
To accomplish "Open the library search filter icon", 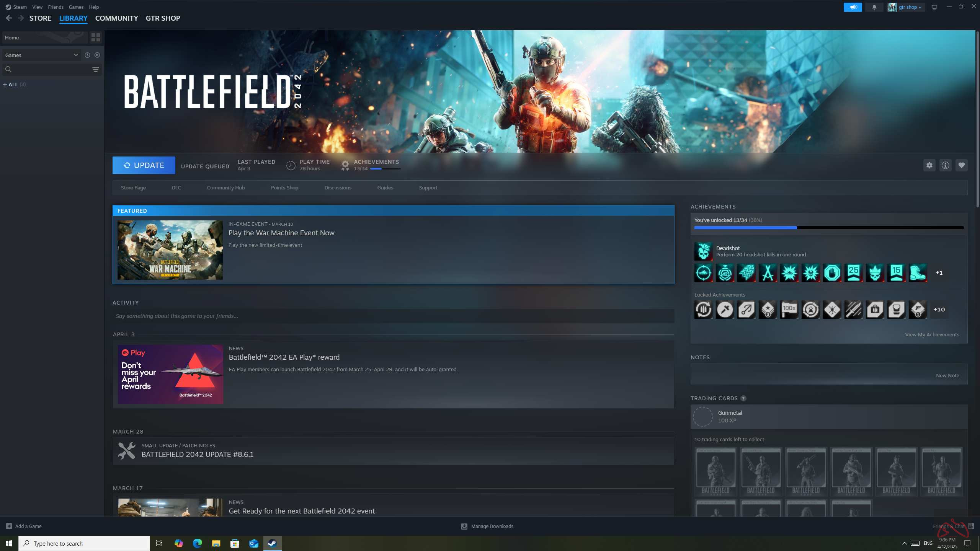I will coord(95,69).
